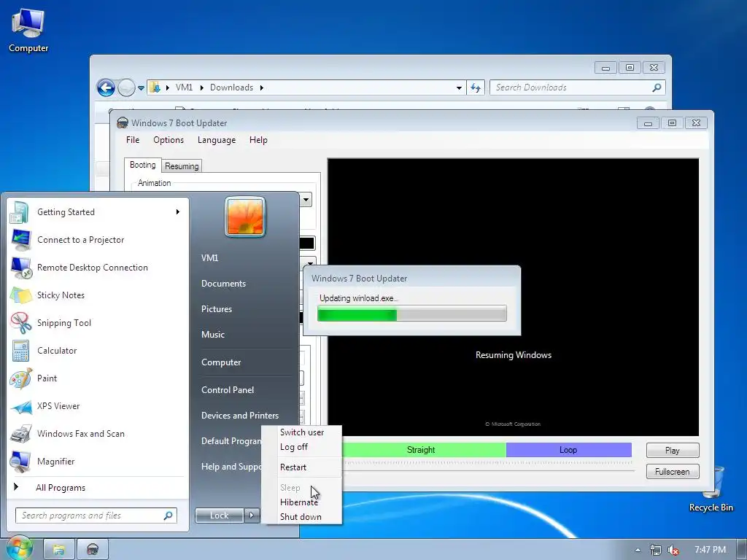Choose Switch user from power menu
The image size is (747, 560).
coord(302,432)
